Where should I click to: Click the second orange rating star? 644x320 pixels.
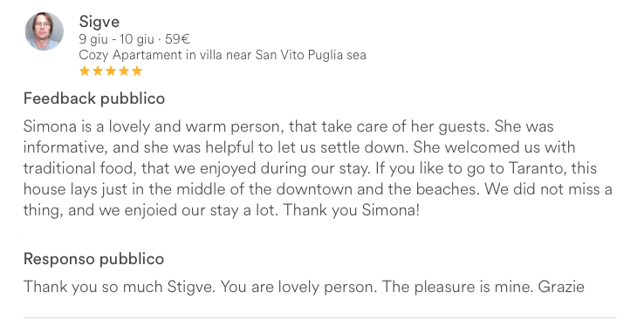tap(98, 71)
